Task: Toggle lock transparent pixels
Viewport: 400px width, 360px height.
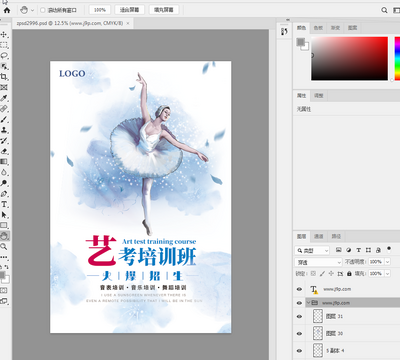Action: pos(313,273)
